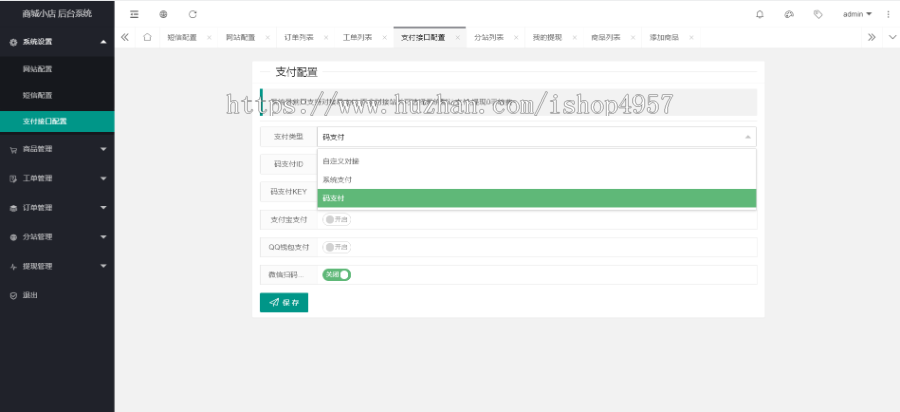Close the 分站列表 tab
Viewport: 900px width, 412px height.
515,38
